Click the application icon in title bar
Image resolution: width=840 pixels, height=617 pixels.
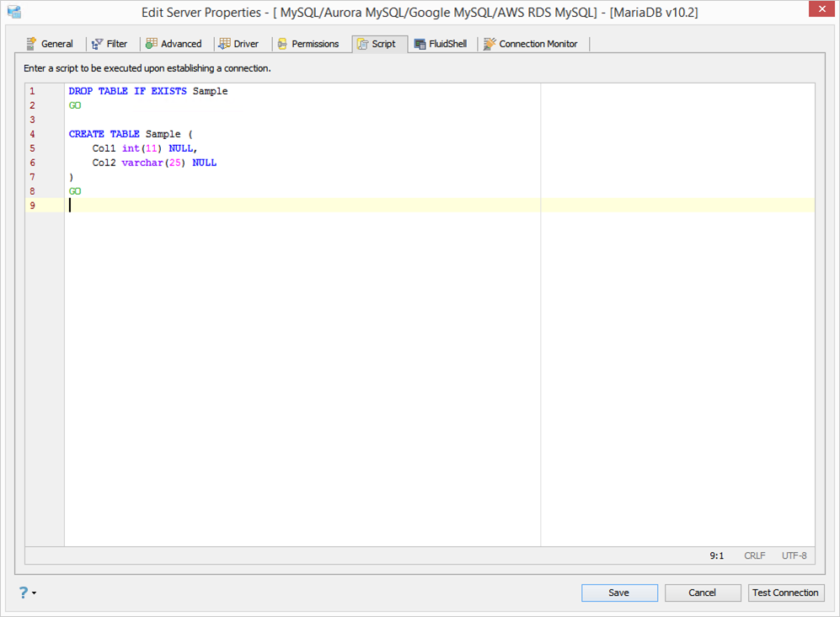point(14,12)
